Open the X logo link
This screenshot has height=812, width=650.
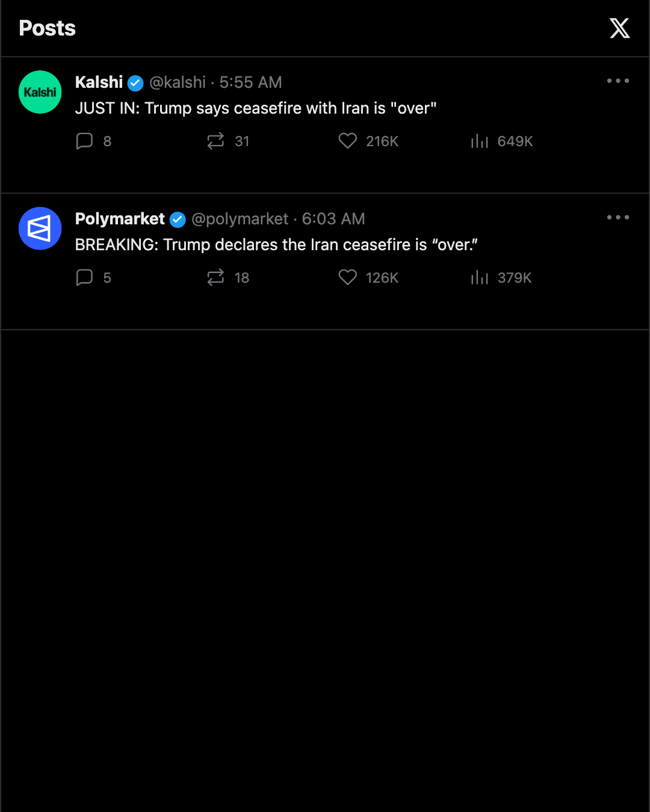[619, 28]
